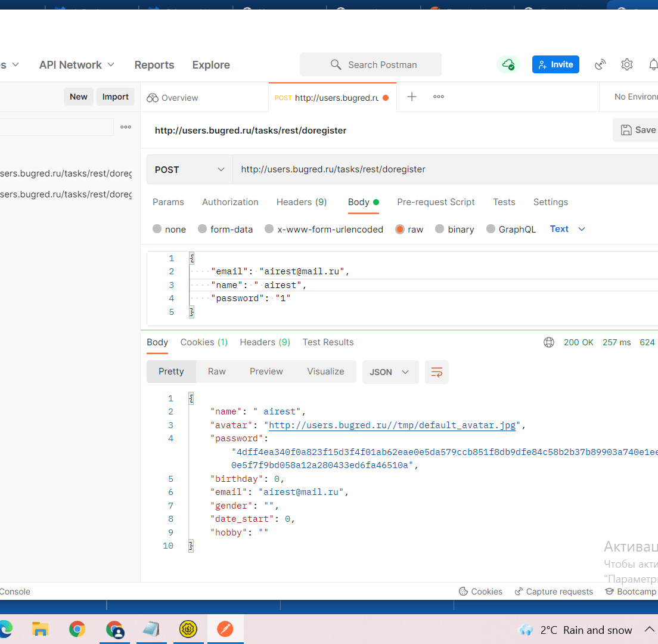658x644 pixels.
Task: Open the notifications bell icon
Action: coord(653,64)
